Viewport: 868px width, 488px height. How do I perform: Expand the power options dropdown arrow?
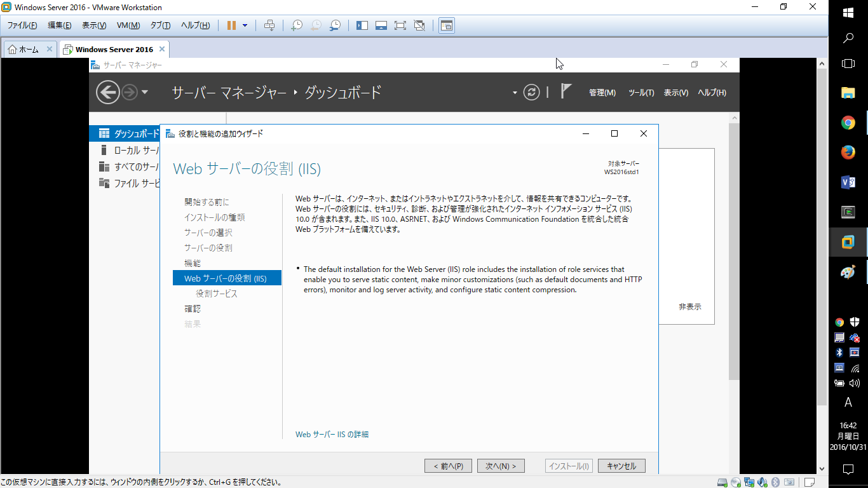click(x=245, y=25)
